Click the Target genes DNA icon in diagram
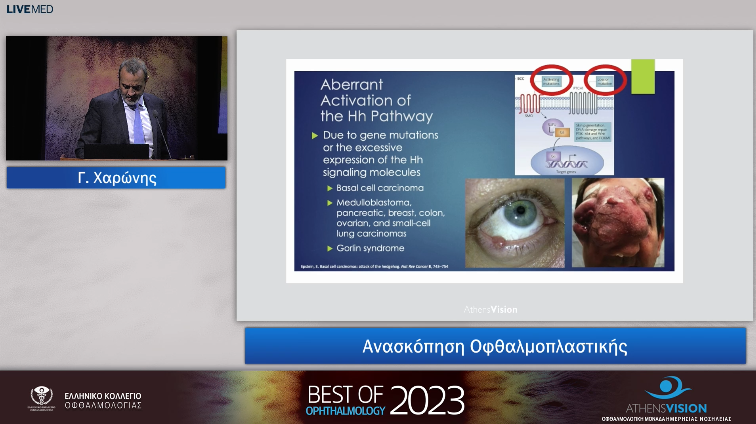756x424 pixels. pyautogui.click(x=566, y=158)
